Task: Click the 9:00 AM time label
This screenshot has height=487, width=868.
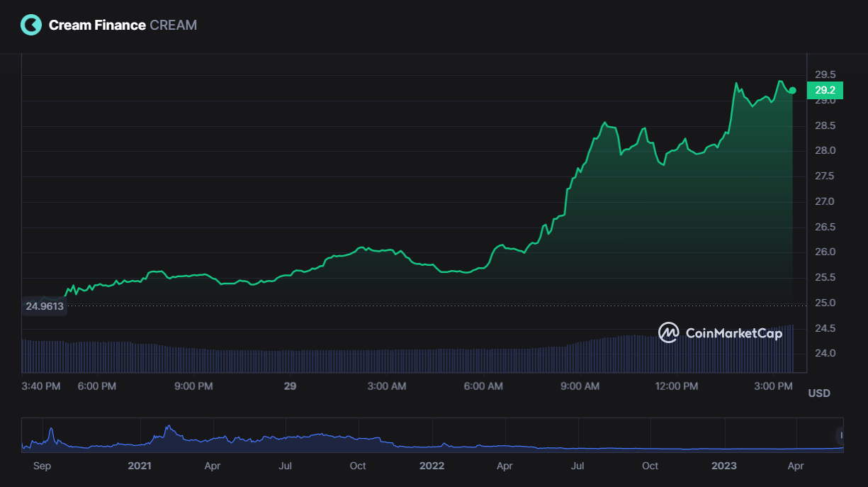Action: point(580,386)
